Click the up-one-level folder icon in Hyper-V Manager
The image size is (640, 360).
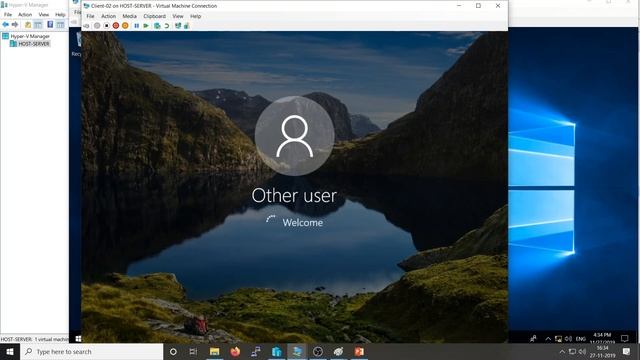(x=28, y=25)
